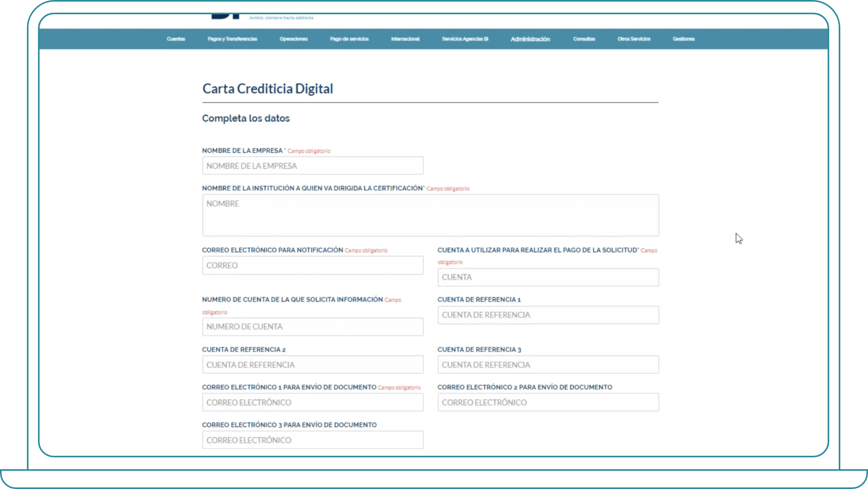Click Correo Electrónico 2 document field

(x=548, y=402)
